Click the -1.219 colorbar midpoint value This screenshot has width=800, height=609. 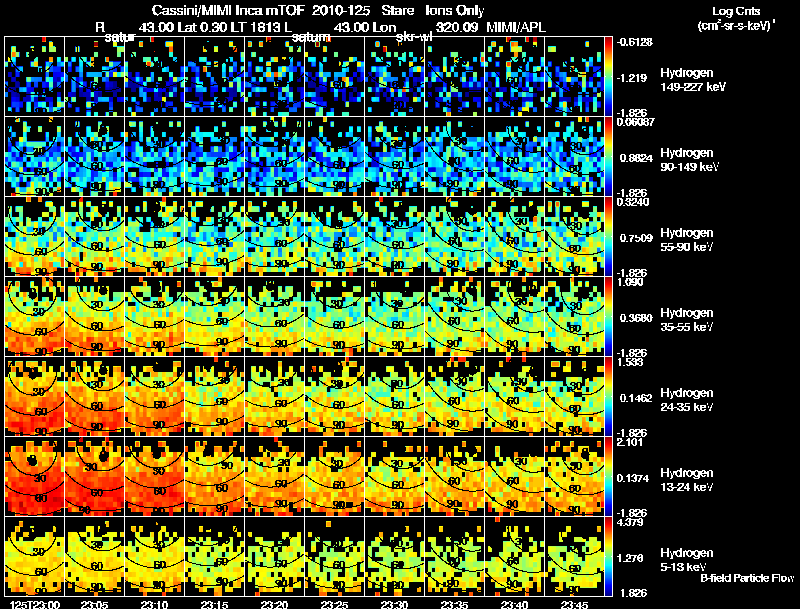tap(633, 78)
